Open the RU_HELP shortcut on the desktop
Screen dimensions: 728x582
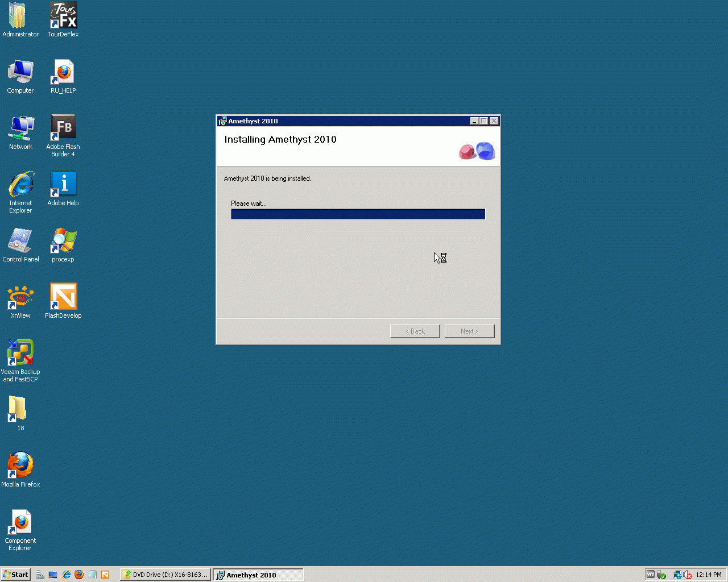tap(63, 76)
